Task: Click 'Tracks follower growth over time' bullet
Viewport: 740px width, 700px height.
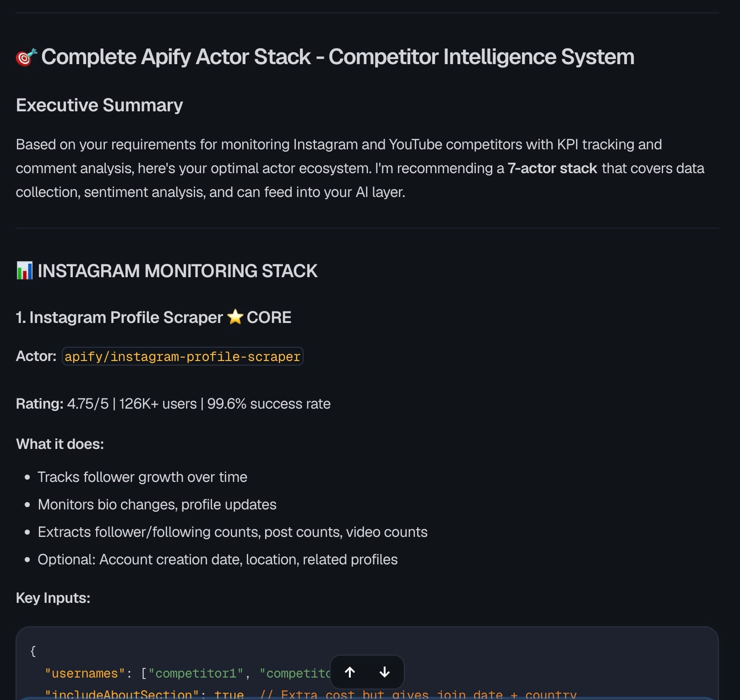Action: point(142,477)
